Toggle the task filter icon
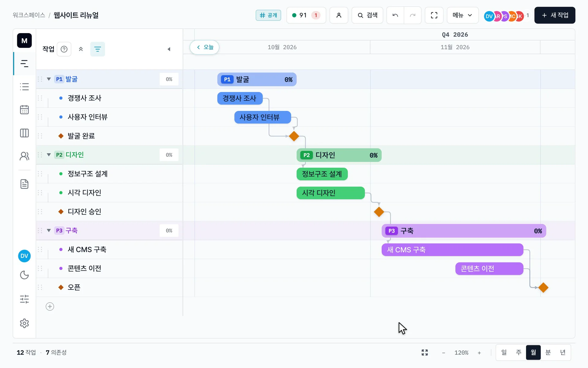The image size is (588, 368). (x=97, y=49)
